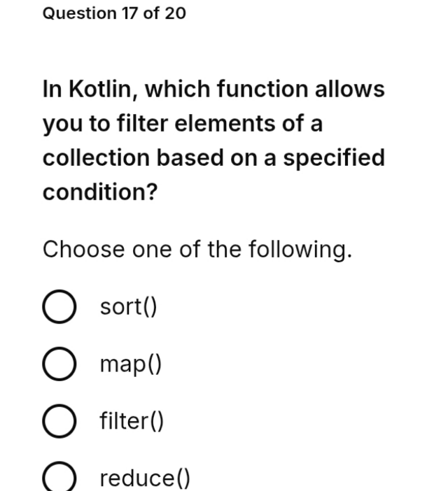
Task: Pick the reduce() radio button
Action: [59, 477]
